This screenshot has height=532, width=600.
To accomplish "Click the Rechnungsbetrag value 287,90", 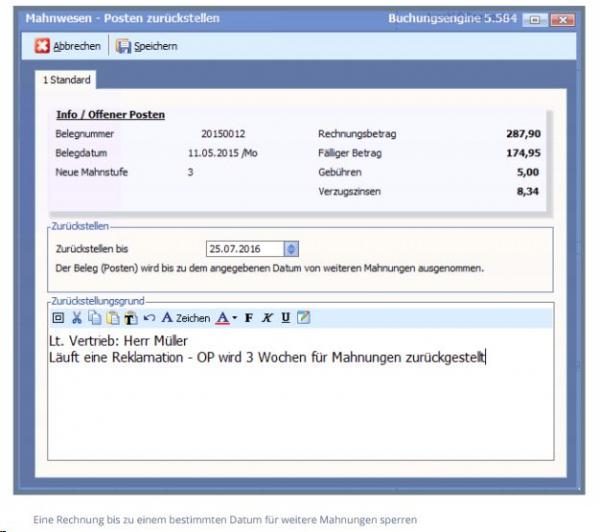I will (523, 134).
